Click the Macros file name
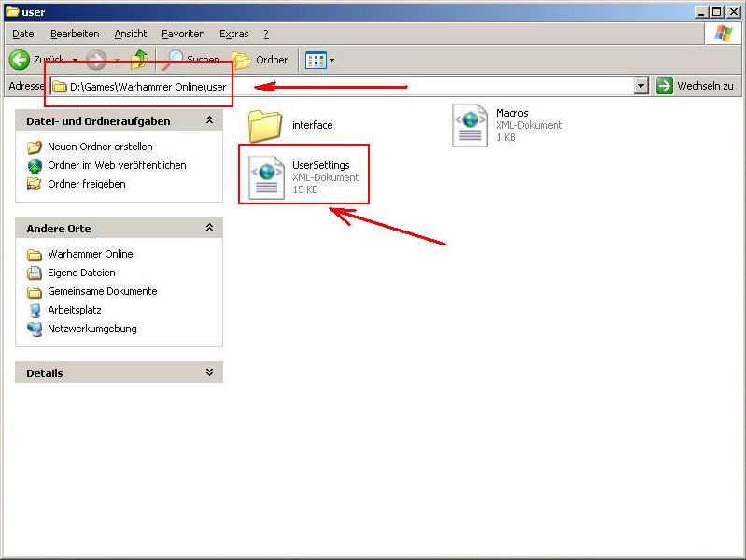 [512, 113]
